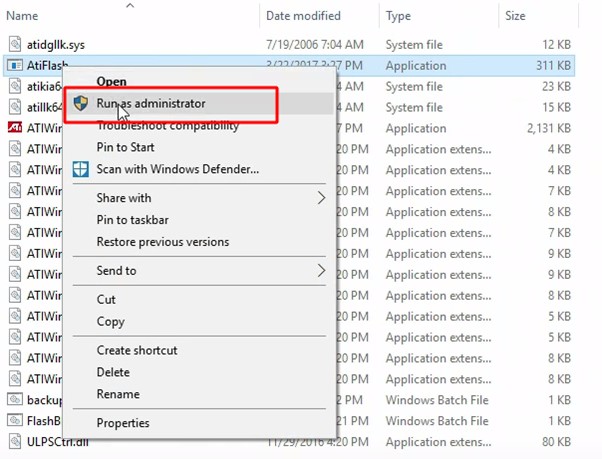Expand the Send to submenu arrow
Screen dimensions: 602x459
pos(321,271)
